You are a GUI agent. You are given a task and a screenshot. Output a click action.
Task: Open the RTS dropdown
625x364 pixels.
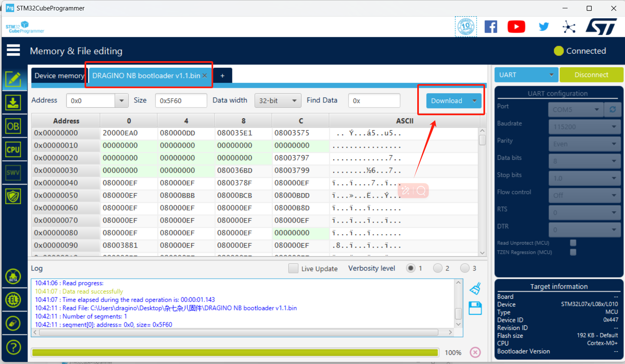click(x=585, y=213)
